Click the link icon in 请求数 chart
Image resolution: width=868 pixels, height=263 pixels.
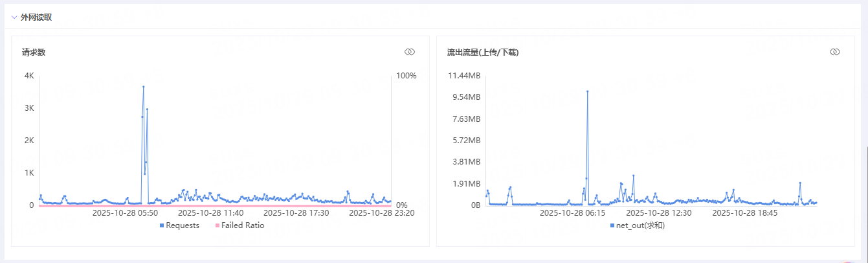point(409,52)
